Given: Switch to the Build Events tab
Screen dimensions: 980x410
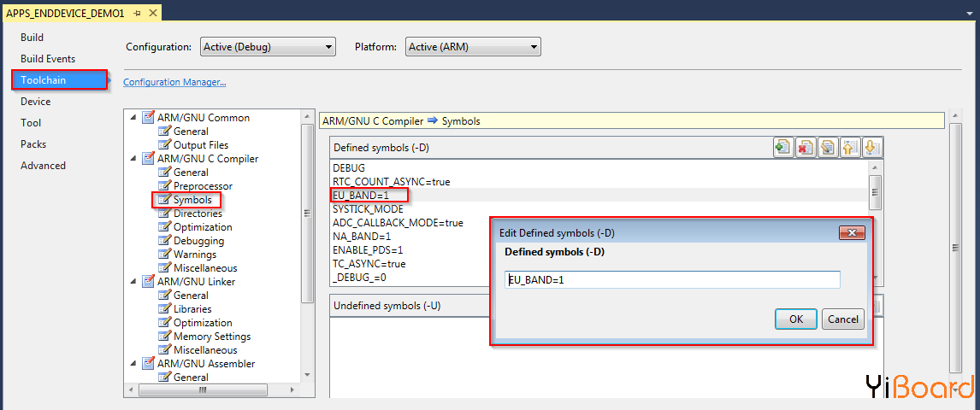Looking at the screenshot, I should tap(48, 59).
